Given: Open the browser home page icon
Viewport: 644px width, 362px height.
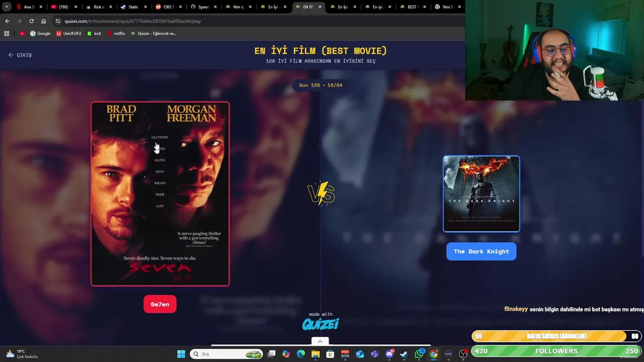Looking at the screenshot, I should point(43,21).
